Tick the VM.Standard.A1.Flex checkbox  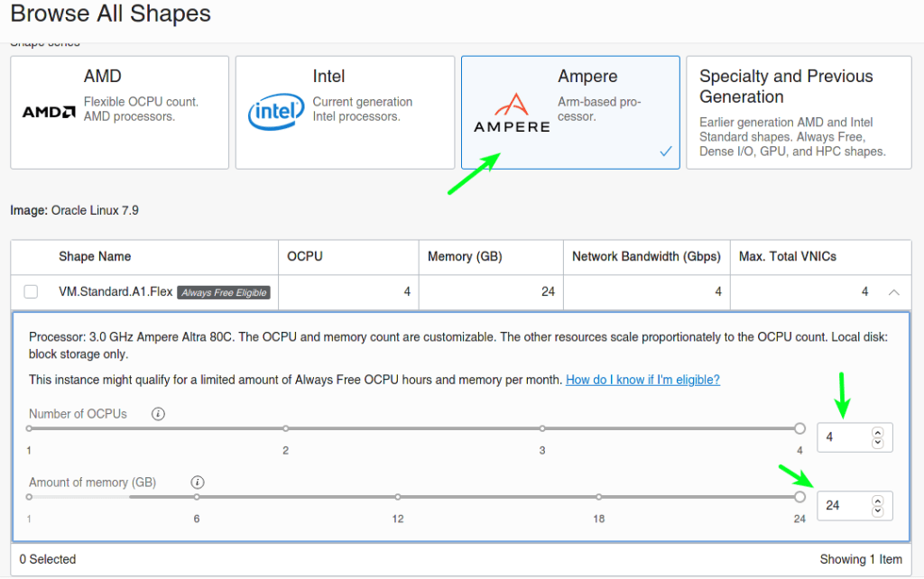coord(31,291)
